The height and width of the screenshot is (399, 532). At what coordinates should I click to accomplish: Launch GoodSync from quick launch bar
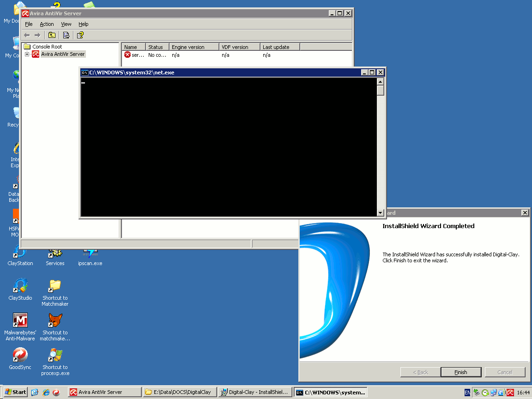56,392
